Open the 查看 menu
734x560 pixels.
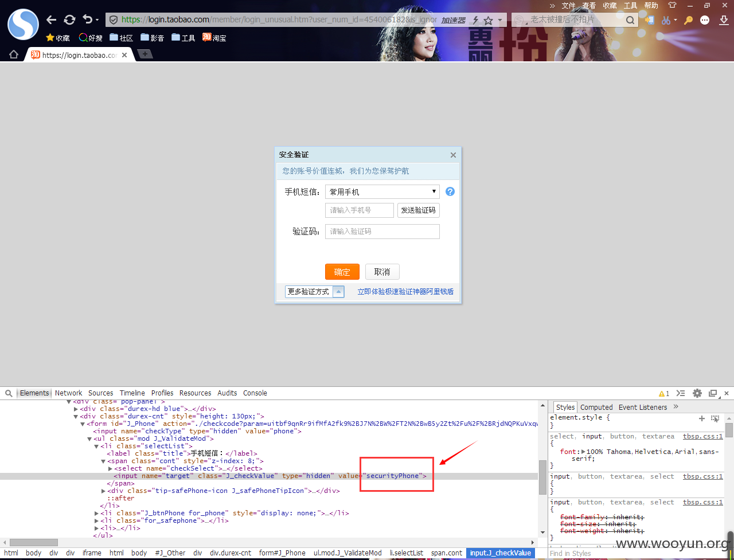pos(589,5)
